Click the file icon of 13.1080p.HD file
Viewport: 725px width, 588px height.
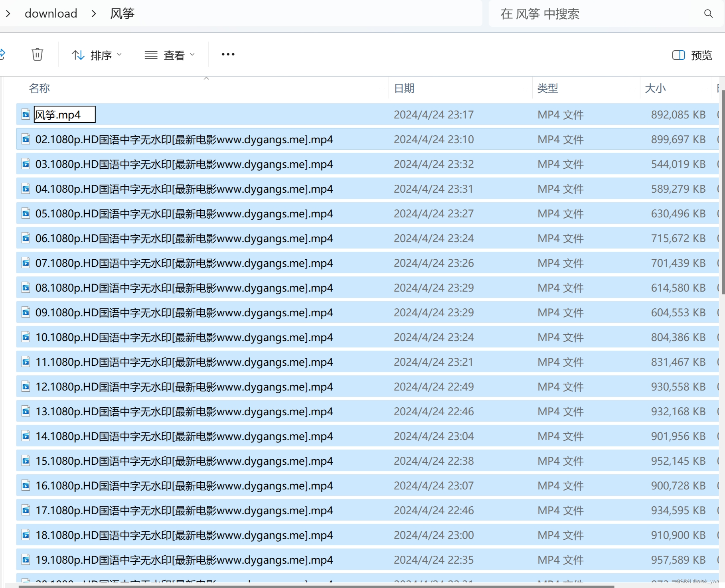coord(26,411)
